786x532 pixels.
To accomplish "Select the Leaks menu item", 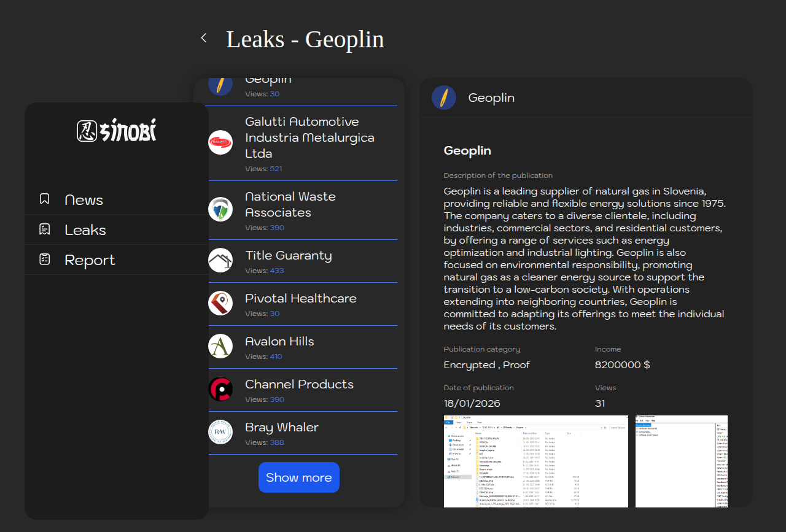I will pos(85,230).
